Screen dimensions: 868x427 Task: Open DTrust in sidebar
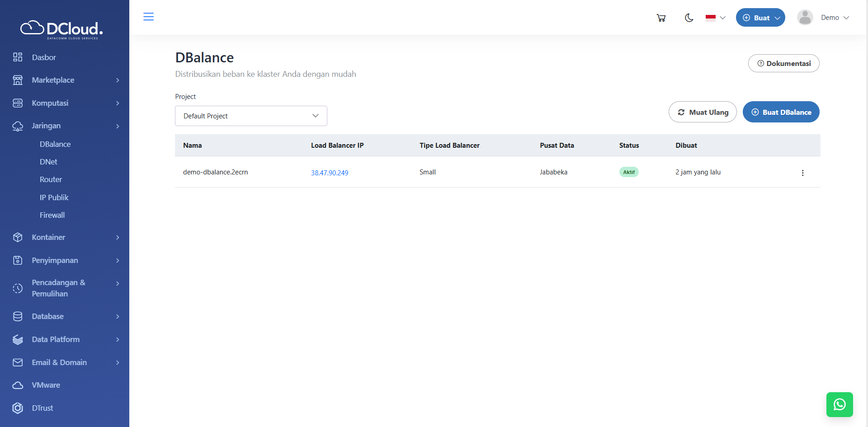tap(42, 408)
